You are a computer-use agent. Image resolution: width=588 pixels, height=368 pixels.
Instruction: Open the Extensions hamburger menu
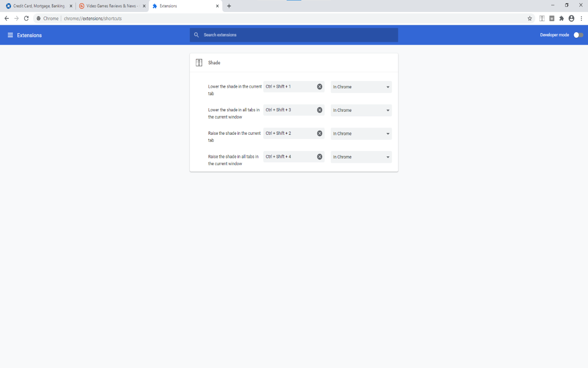(x=10, y=35)
